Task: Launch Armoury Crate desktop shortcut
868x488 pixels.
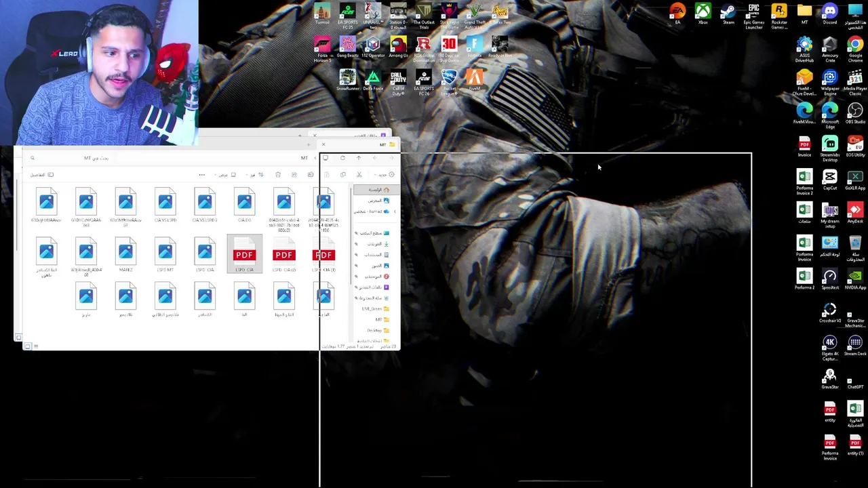Action: (830, 49)
